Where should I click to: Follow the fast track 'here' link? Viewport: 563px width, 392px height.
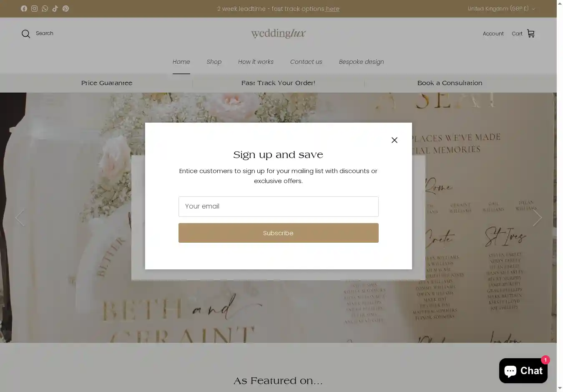coord(333,9)
